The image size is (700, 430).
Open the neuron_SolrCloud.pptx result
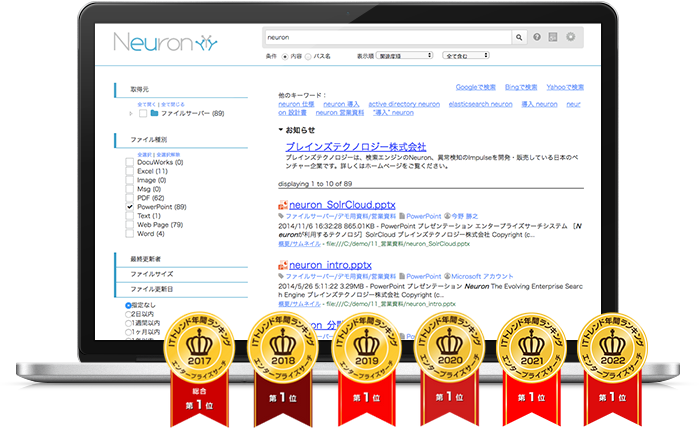tap(342, 205)
